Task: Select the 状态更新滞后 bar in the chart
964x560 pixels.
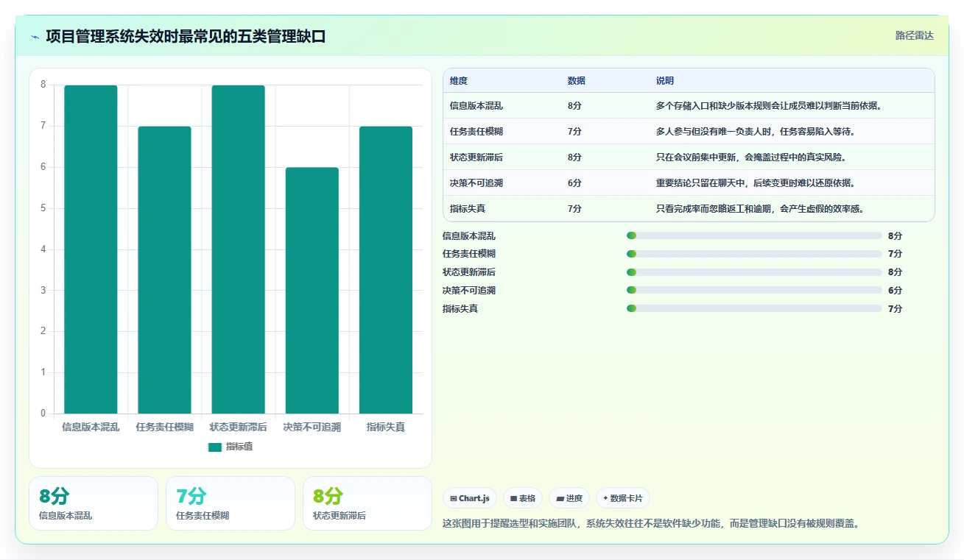Action: (238, 249)
